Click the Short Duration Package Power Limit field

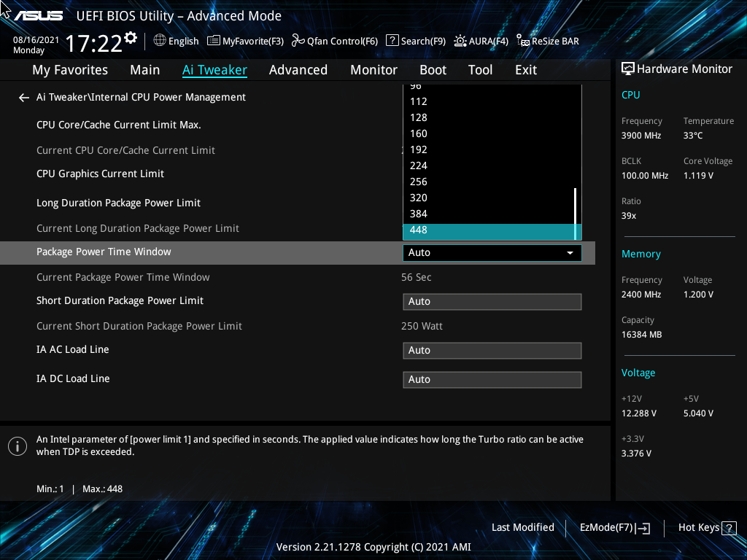click(x=492, y=302)
